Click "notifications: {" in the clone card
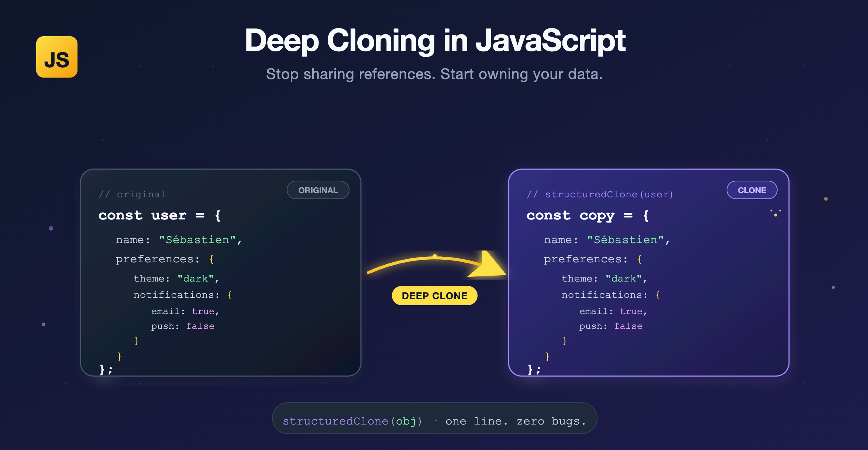The image size is (868, 450). [x=611, y=295]
